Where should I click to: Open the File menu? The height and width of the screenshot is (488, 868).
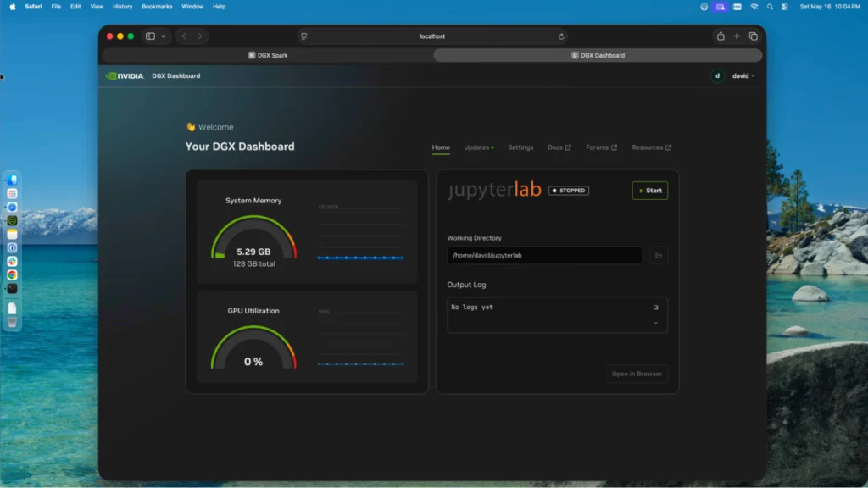point(56,7)
